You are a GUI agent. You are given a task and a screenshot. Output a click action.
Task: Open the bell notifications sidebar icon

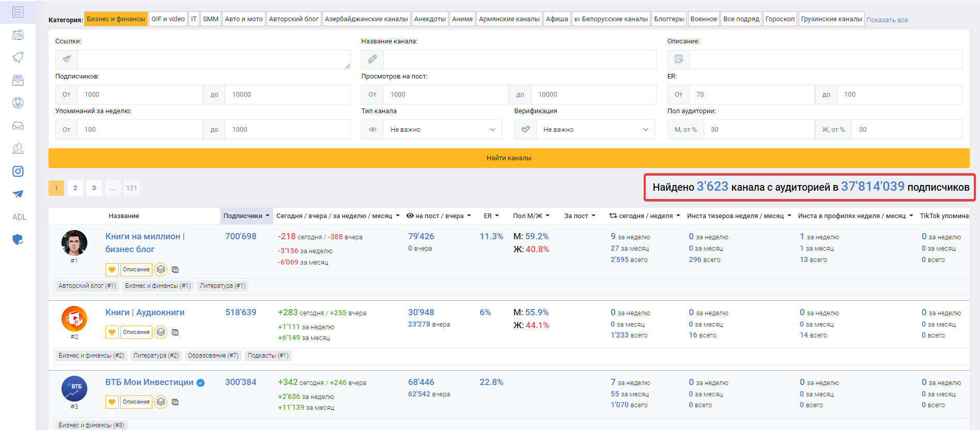(x=18, y=57)
